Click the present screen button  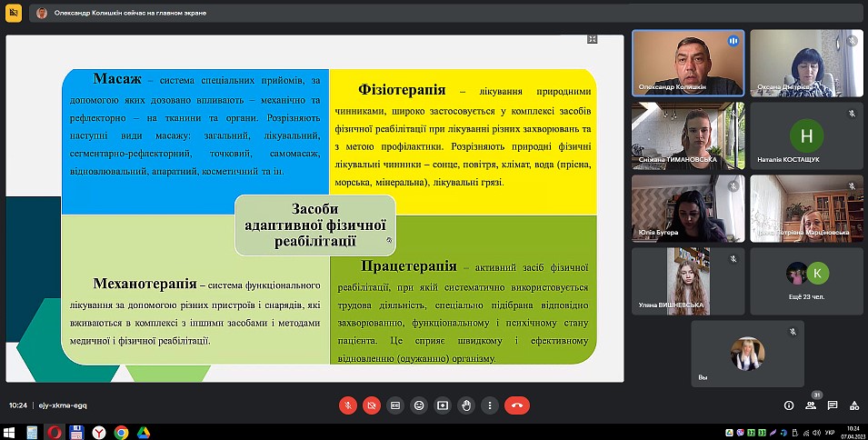click(443, 405)
